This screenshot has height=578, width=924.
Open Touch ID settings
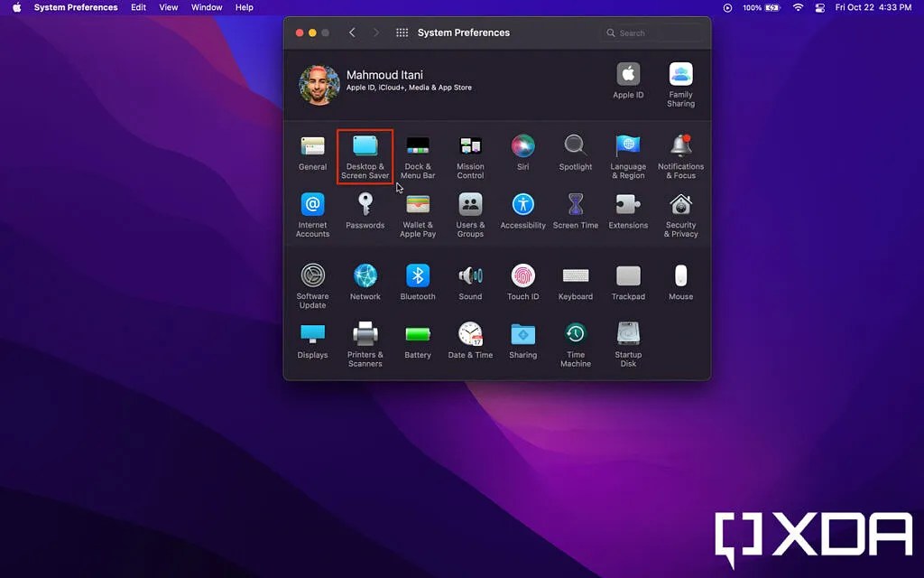522,281
